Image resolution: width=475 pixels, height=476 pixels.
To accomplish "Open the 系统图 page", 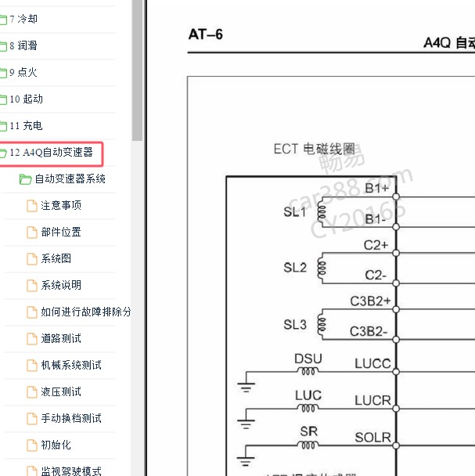I will (x=56, y=258).
